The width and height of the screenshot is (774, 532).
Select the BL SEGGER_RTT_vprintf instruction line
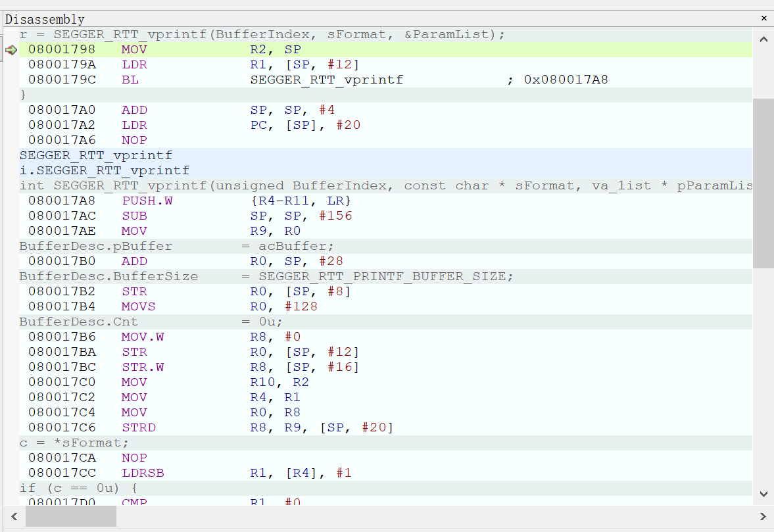263,80
